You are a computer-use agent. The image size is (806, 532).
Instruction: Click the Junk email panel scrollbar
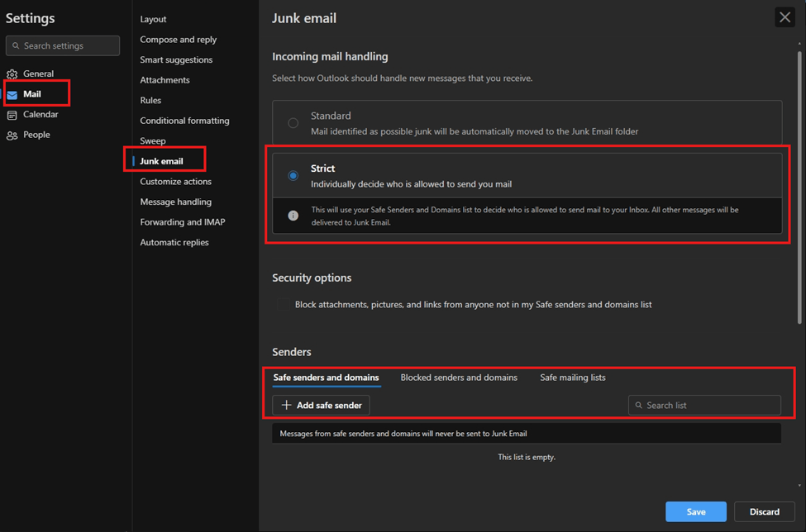click(799, 188)
